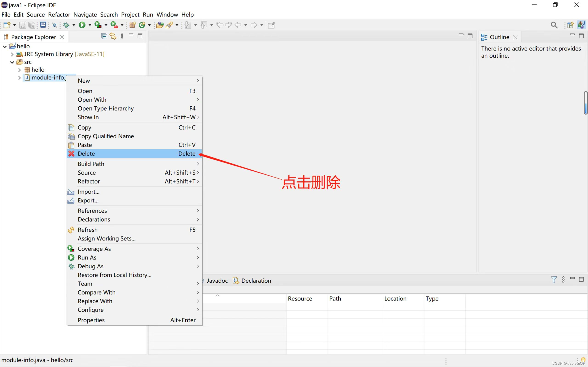Collapse the src folder in Package Explorer
The width and height of the screenshot is (588, 367).
[12, 62]
